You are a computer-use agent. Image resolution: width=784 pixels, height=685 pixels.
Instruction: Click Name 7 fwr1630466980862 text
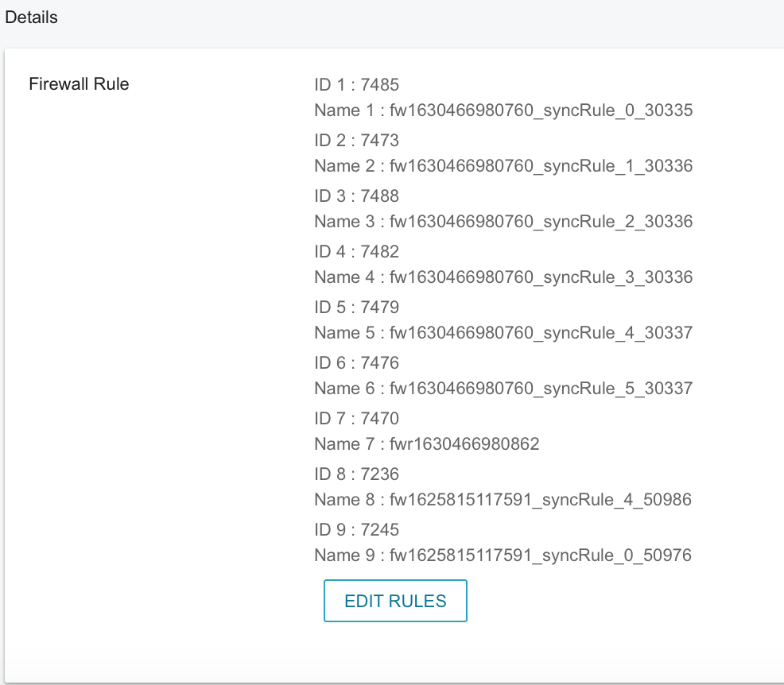tap(426, 444)
